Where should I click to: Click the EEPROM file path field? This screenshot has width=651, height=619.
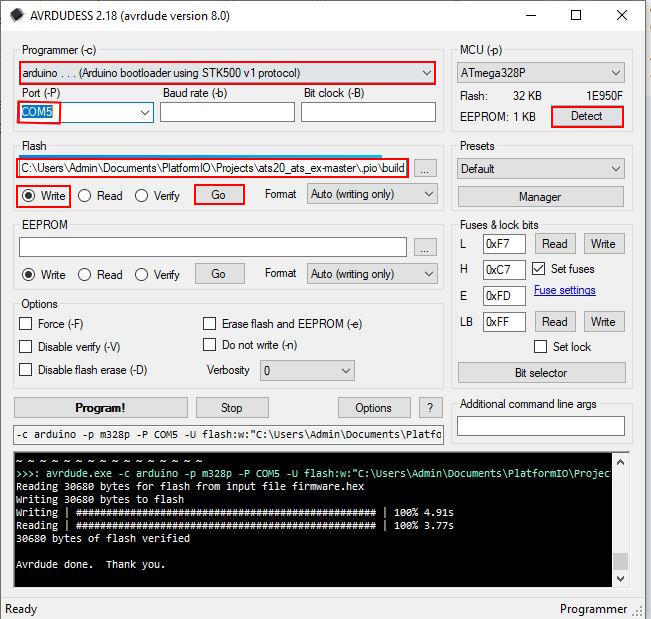213,247
